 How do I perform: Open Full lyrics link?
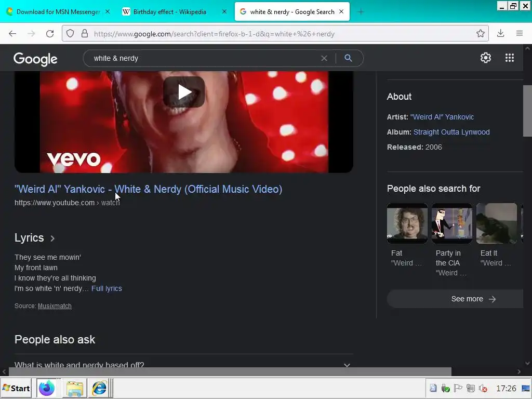pyautogui.click(x=107, y=288)
